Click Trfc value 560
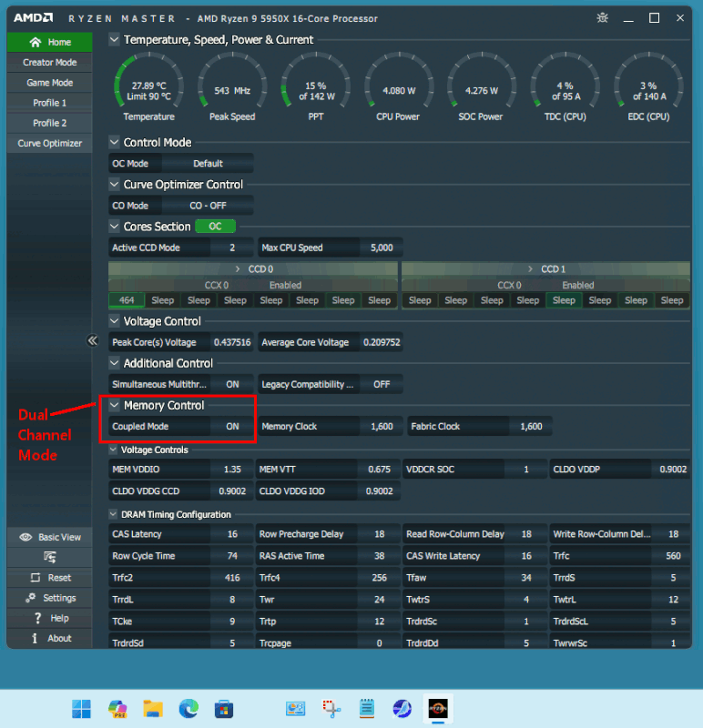 click(x=673, y=556)
